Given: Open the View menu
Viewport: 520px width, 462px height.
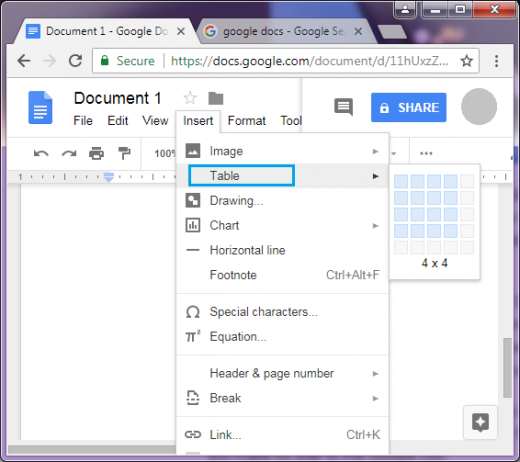Looking at the screenshot, I should [155, 121].
